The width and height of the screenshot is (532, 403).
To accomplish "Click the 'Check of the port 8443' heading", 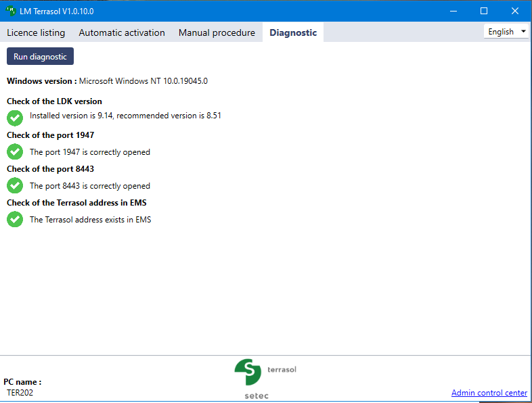I will click(x=50, y=169).
